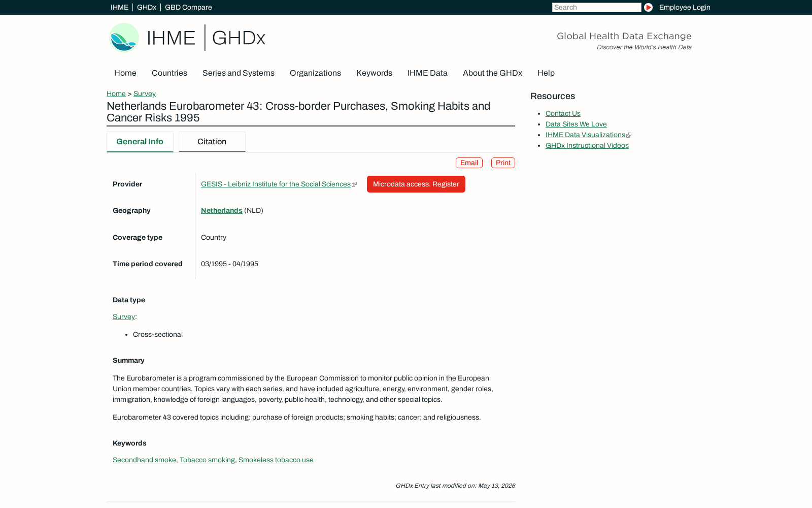
Task: Click the last modified date text
Action: click(455, 486)
